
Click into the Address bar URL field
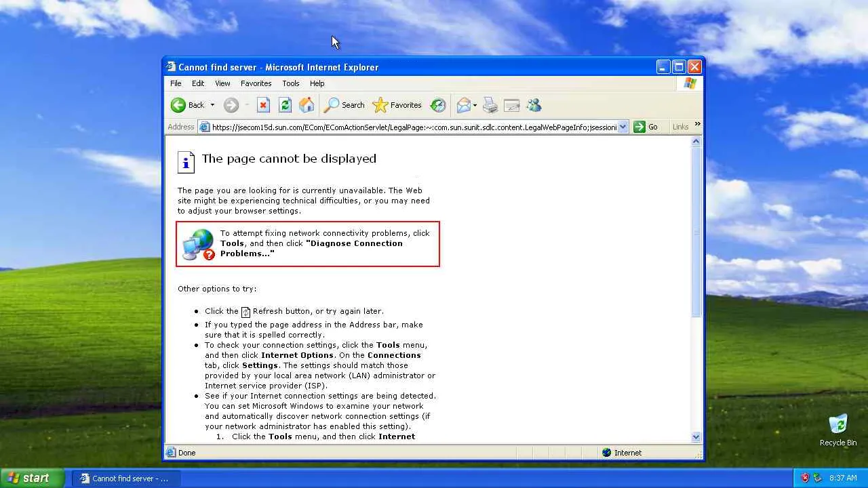click(414, 127)
